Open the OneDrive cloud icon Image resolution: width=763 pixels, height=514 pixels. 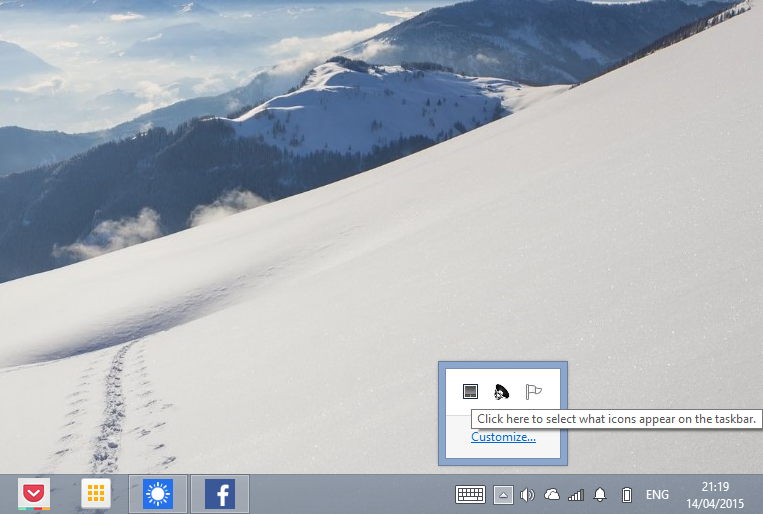pyautogui.click(x=552, y=495)
